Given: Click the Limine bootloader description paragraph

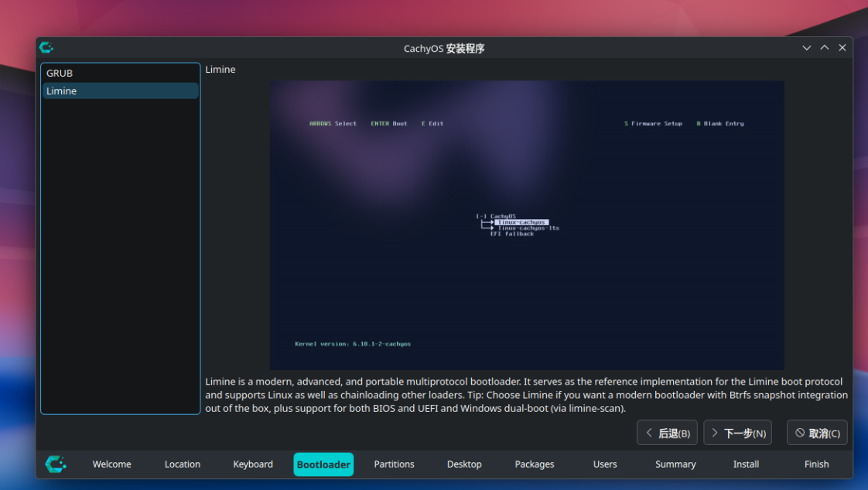Looking at the screenshot, I should (x=526, y=395).
